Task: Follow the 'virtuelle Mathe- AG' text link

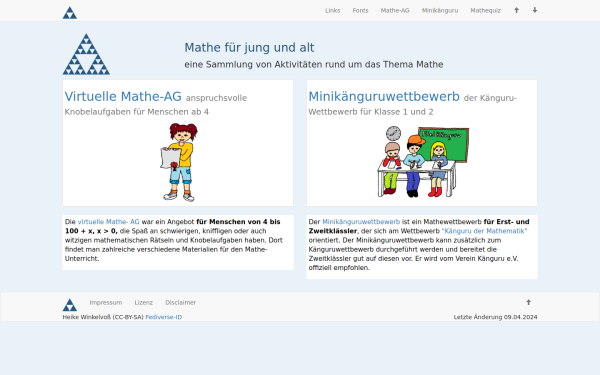Action: coord(108,222)
